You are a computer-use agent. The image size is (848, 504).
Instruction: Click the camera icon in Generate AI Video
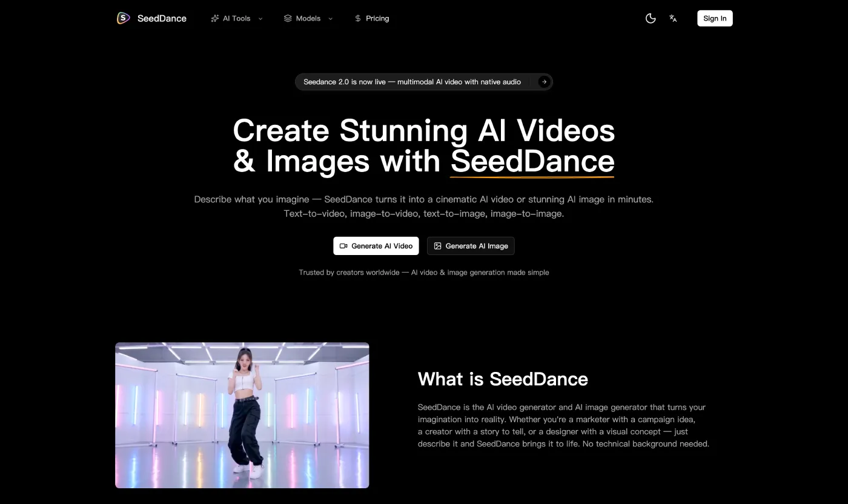pos(343,246)
